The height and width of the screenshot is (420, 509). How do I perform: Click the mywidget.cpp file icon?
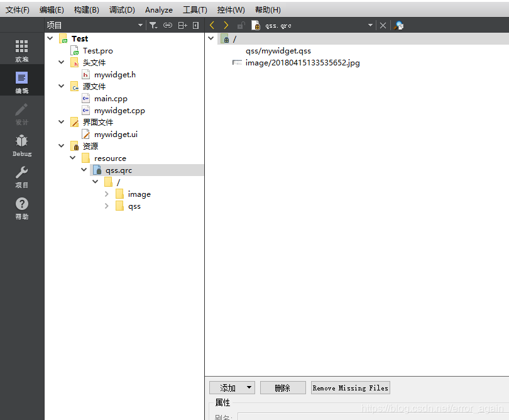[85, 111]
